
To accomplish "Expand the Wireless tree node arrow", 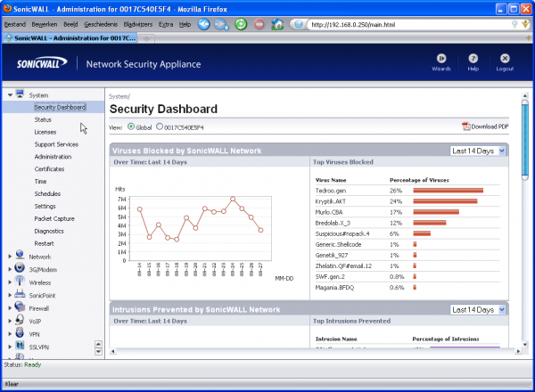I will tap(10, 282).
